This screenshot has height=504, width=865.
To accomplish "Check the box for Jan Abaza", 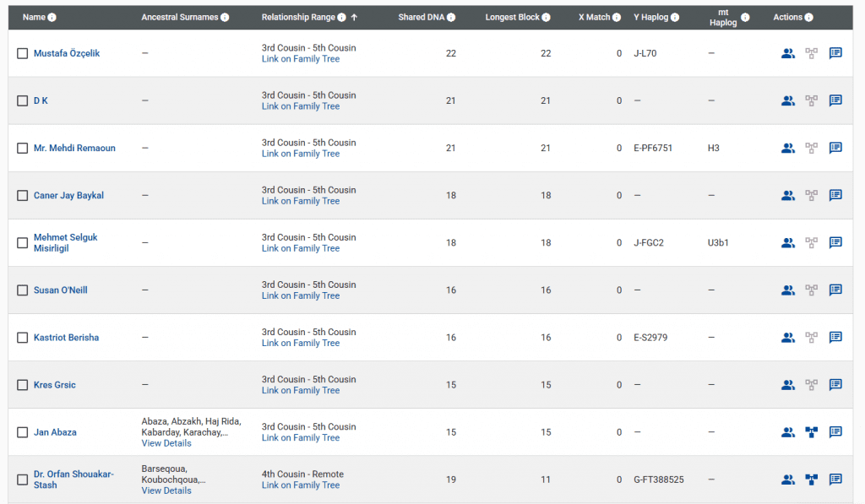I will [23, 433].
